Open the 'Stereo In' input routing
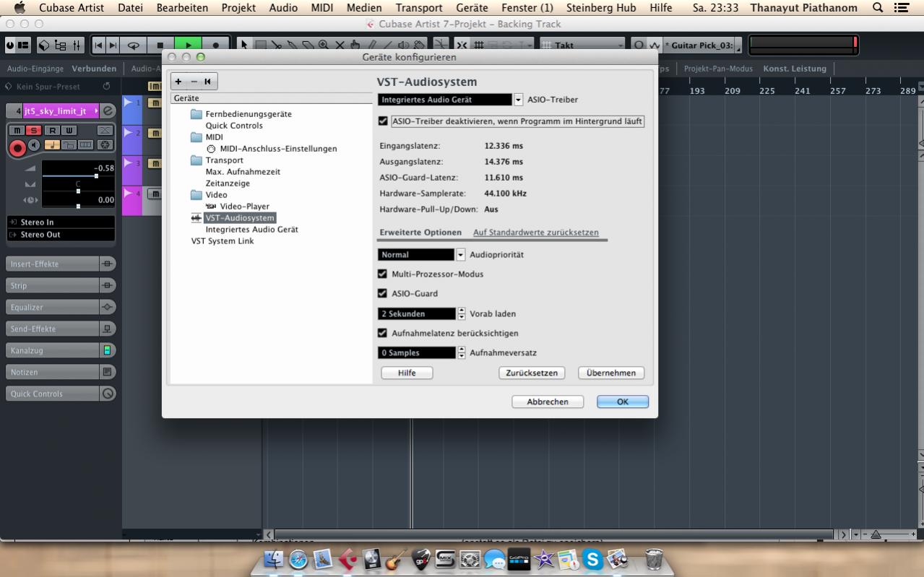Viewport: 924px width, 577px height. [x=61, y=222]
